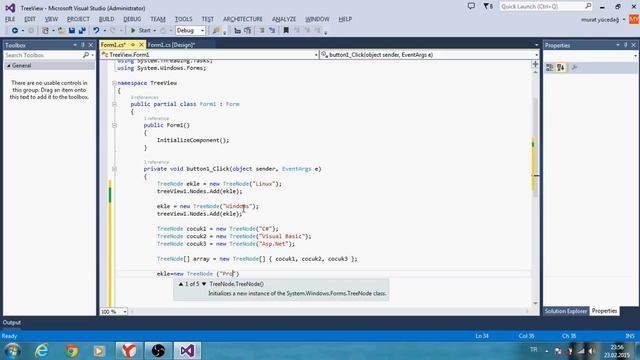This screenshot has width=640, height=360.
Task: Click the Windows Start button
Action: 13,351
